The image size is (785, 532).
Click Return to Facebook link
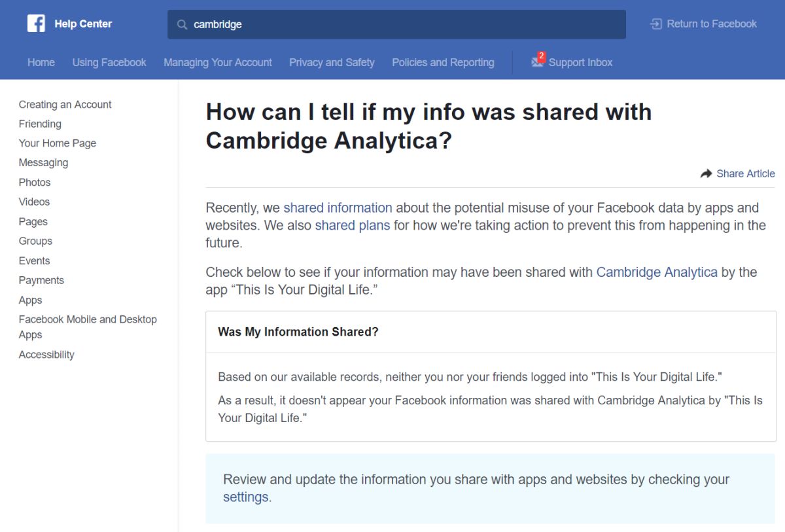coord(712,24)
